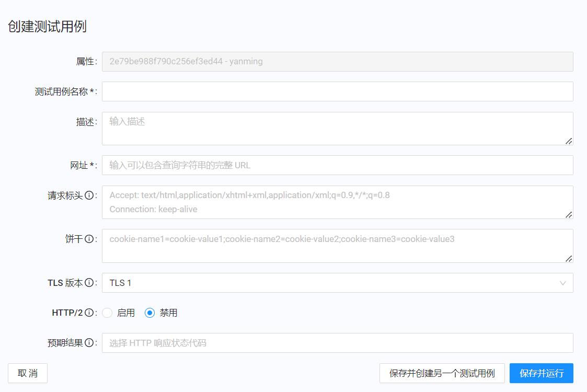
Task: Click the 饼干 cookies text area
Action: tap(337, 246)
